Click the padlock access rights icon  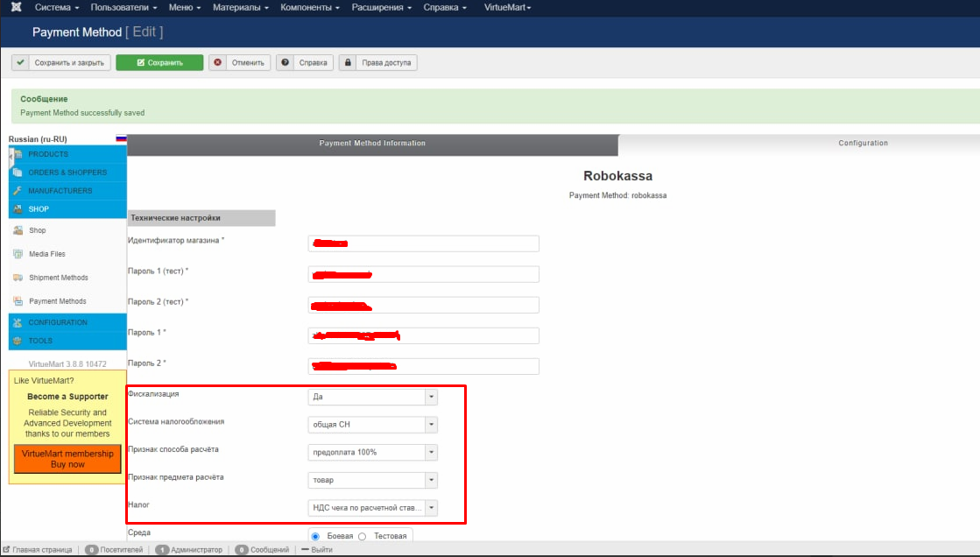[x=348, y=62]
